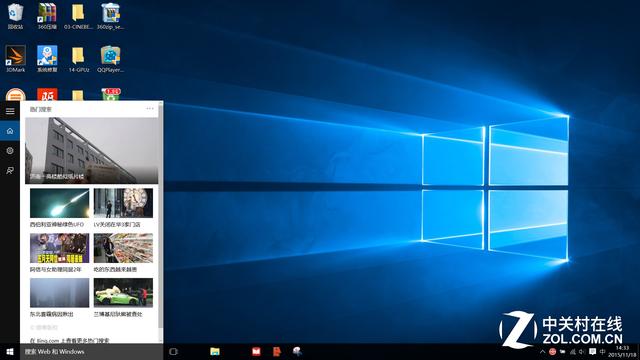Viewport: 640px width, 360px height.
Task: Open the Windows Start button
Action: [x=10, y=352]
